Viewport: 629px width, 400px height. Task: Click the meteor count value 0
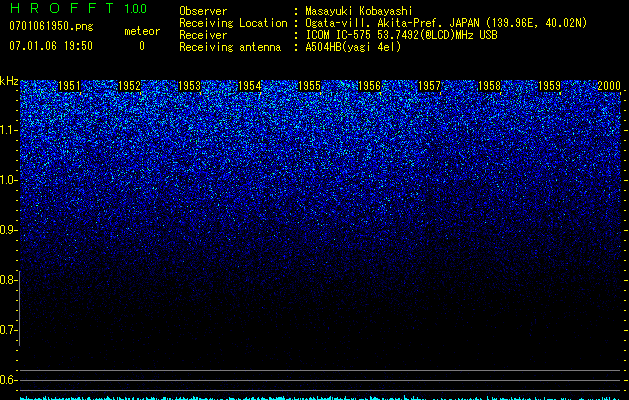(x=142, y=46)
